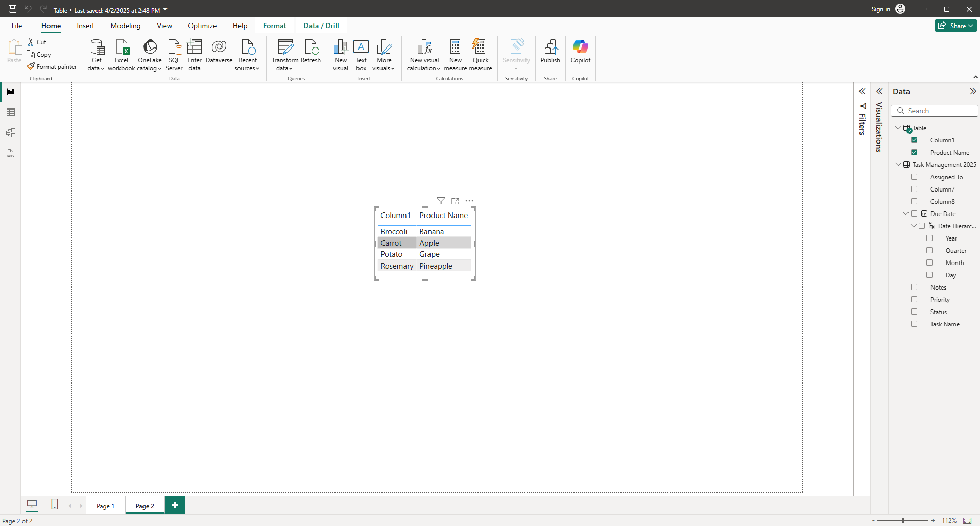The width and height of the screenshot is (980, 526).
Task: Check the Task Name field
Action: (914, 324)
